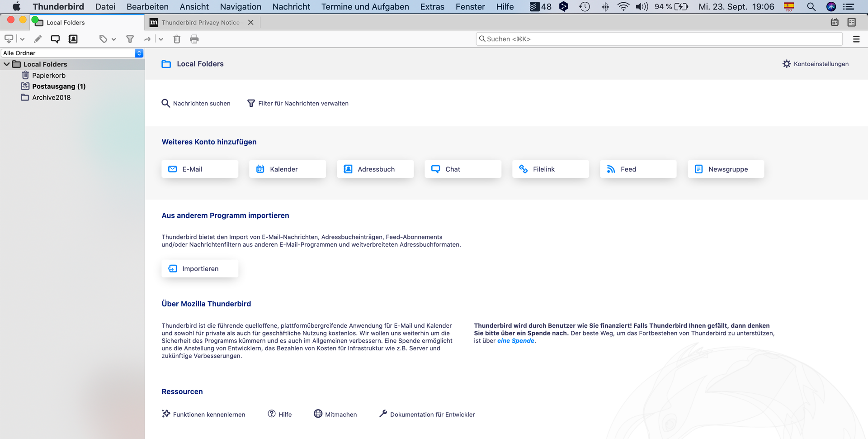Open the address book from the toolbar
Image resolution: width=868 pixels, height=439 pixels.
point(73,39)
